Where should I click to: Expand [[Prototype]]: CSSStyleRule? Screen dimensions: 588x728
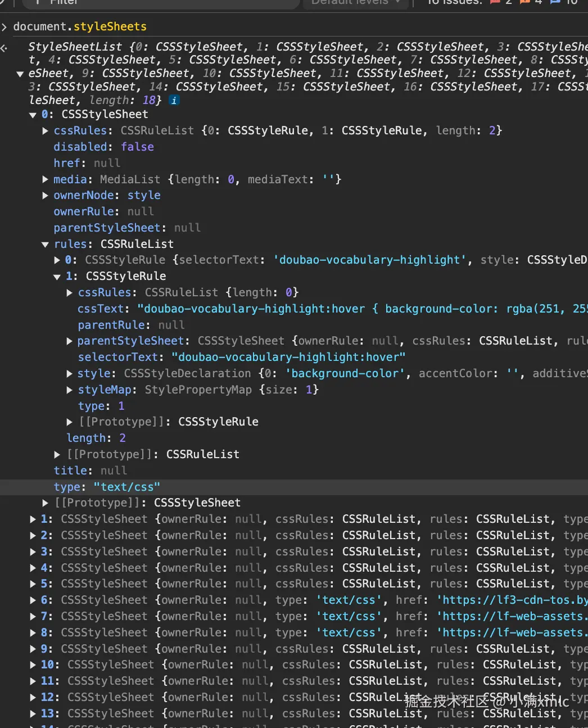(69, 422)
